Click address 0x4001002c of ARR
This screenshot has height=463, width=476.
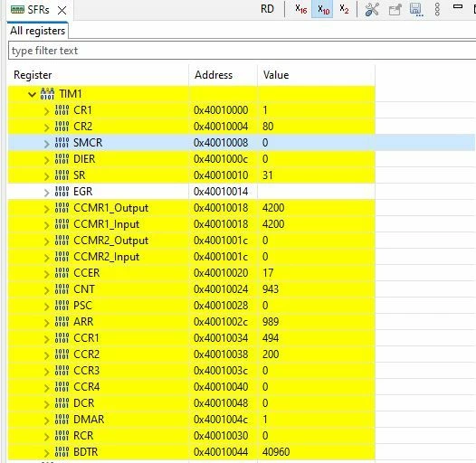pyautogui.click(x=221, y=322)
